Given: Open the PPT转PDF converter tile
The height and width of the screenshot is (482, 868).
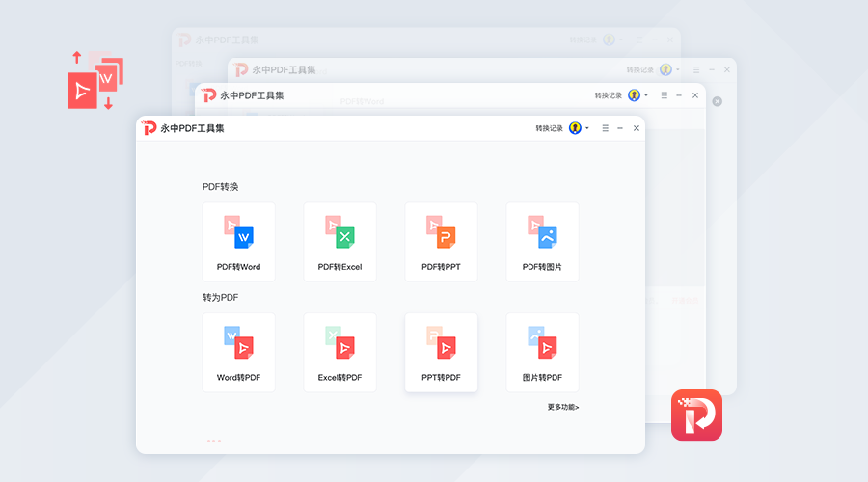Looking at the screenshot, I should (x=441, y=353).
